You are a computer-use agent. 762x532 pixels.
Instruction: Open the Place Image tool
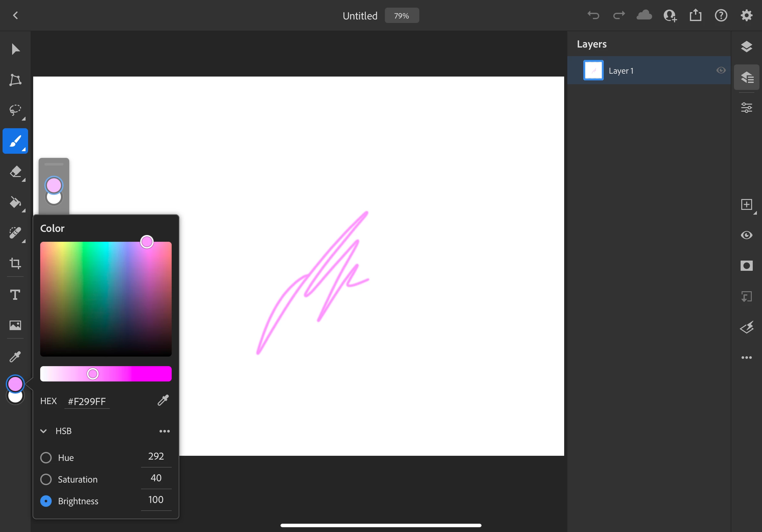point(15,325)
